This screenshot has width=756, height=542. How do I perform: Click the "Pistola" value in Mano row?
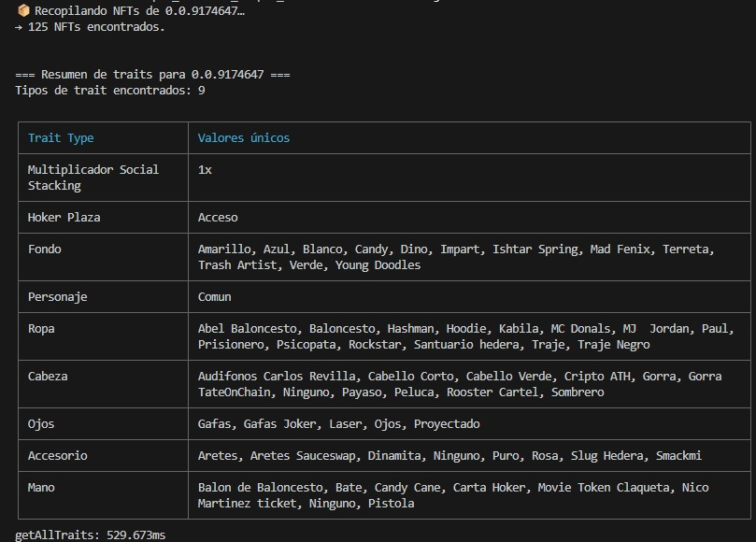[391, 504]
